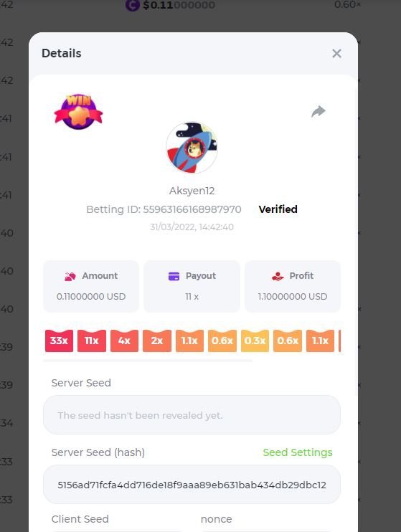The width and height of the screenshot is (401, 532).
Task: Click the Server Seed field
Action: [x=192, y=414]
